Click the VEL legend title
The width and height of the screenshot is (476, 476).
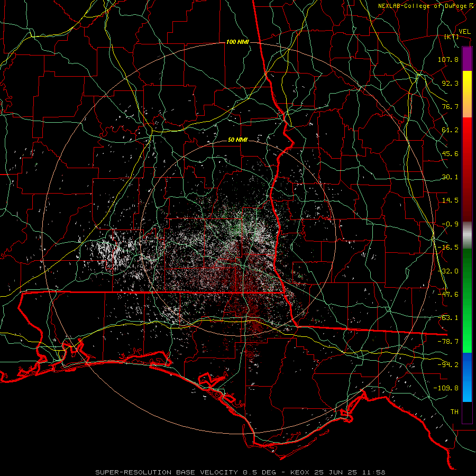(x=464, y=32)
